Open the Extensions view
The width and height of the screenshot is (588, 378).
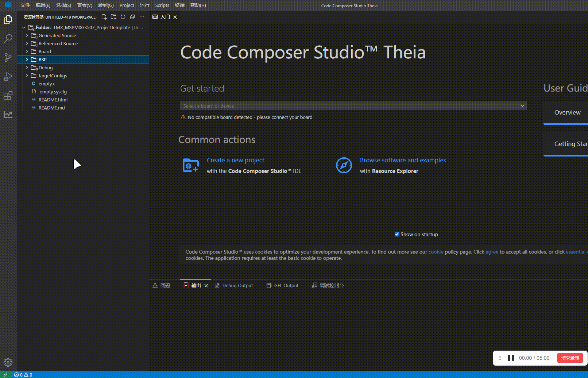click(x=8, y=96)
